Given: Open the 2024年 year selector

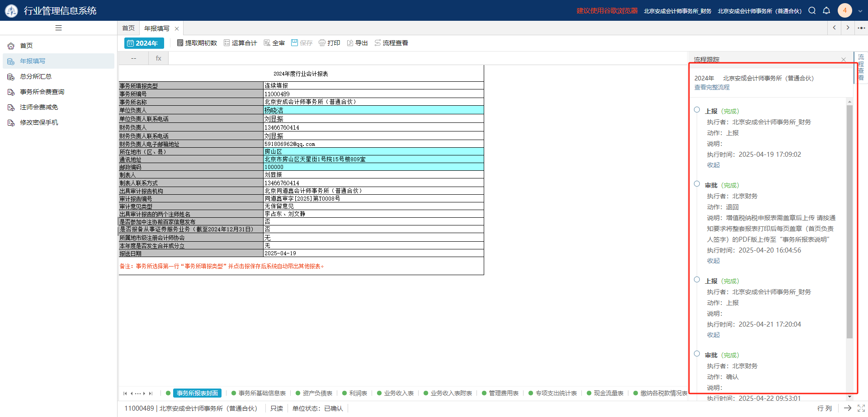Looking at the screenshot, I should click(x=144, y=43).
